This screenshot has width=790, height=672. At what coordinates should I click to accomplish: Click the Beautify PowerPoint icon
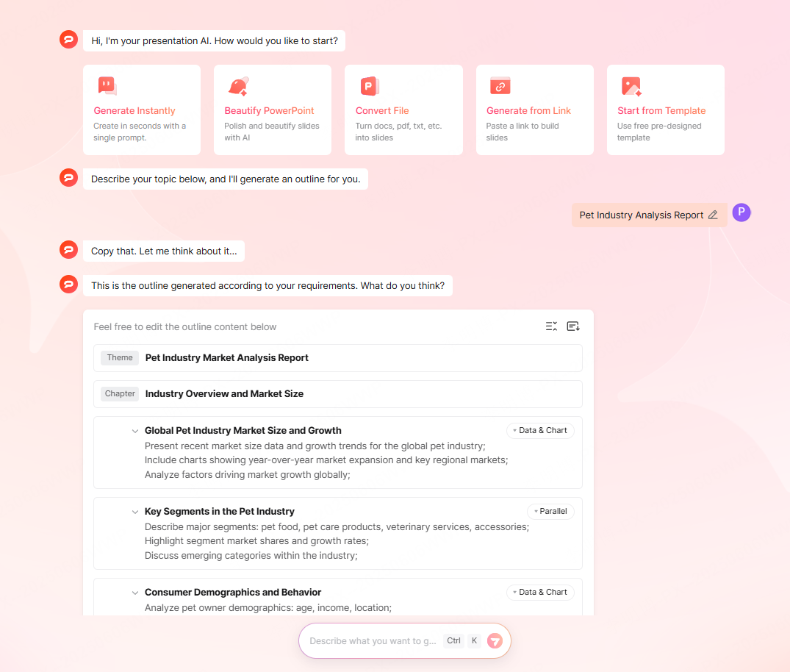(x=238, y=86)
